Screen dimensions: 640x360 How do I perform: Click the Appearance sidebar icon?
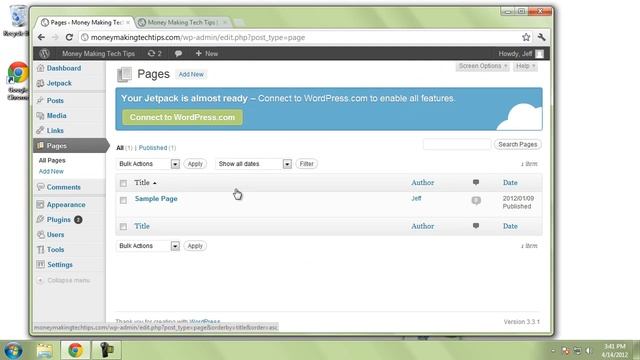coord(40,204)
